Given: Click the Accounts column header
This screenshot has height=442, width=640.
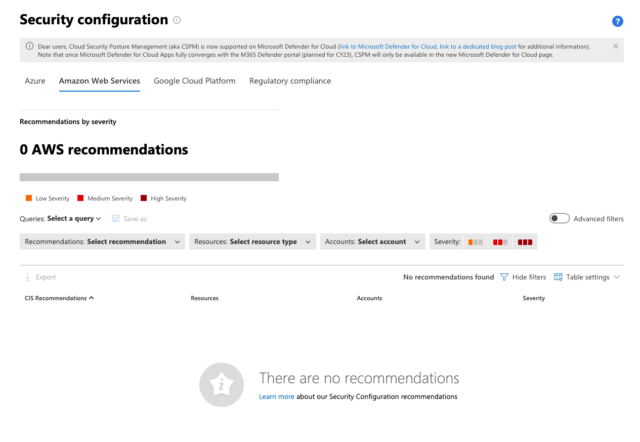Looking at the screenshot, I should click(x=369, y=298).
